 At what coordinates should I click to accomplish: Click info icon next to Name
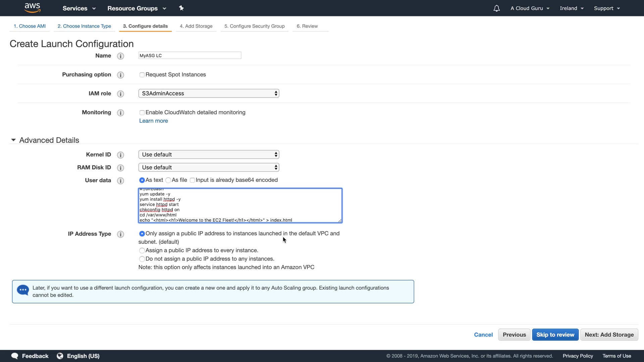click(120, 56)
